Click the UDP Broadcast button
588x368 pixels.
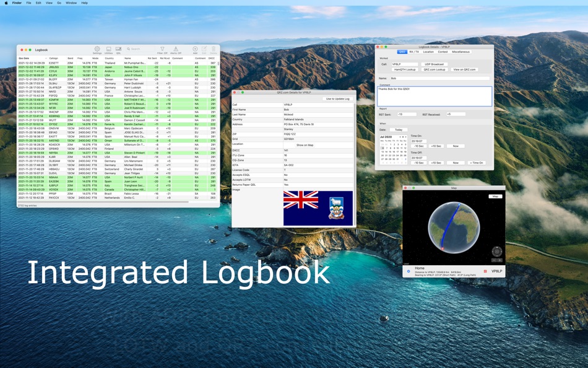pyautogui.click(x=435, y=64)
